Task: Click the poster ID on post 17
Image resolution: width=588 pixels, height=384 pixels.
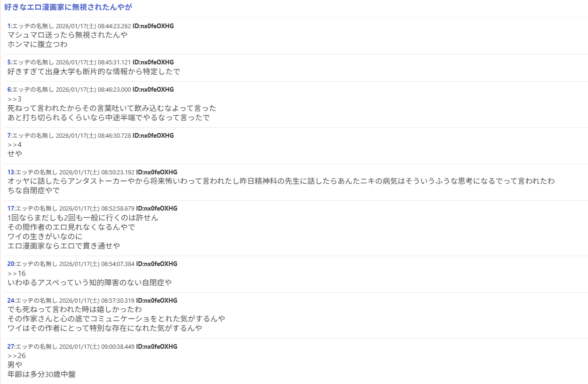Action: [157, 208]
